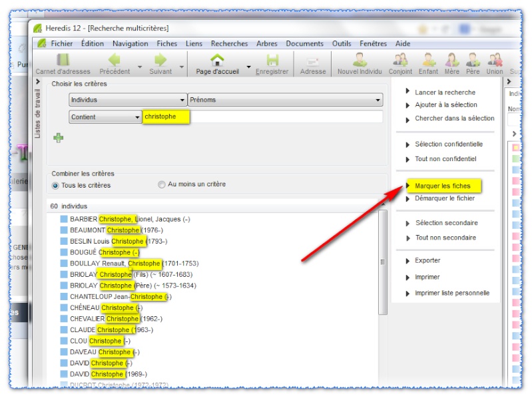532x398 pixels.
Task: Open the Navigation menu
Action: 131,44
